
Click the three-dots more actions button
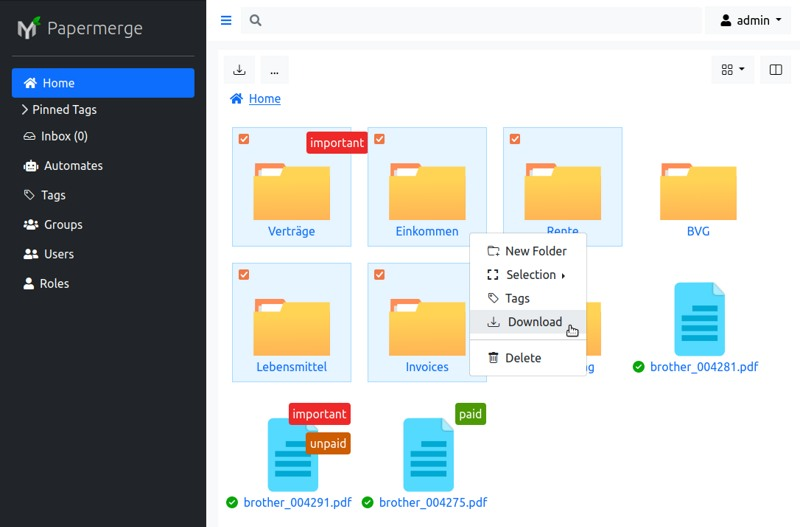pyautogui.click(x=274, y=70)
